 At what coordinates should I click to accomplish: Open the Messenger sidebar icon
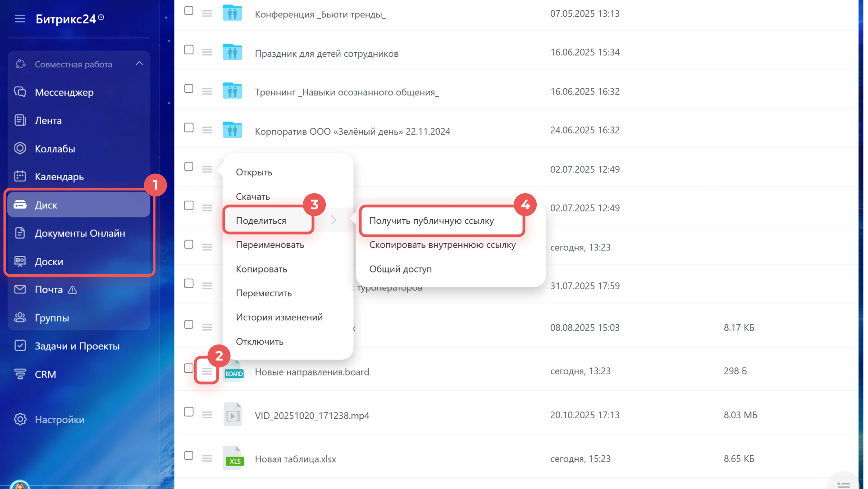[20, 92]
